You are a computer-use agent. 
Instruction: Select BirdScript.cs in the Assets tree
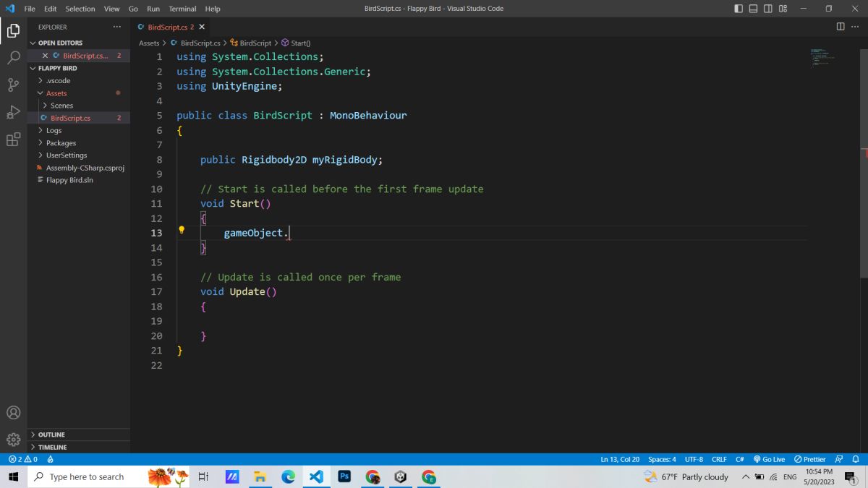coord(79,118)
